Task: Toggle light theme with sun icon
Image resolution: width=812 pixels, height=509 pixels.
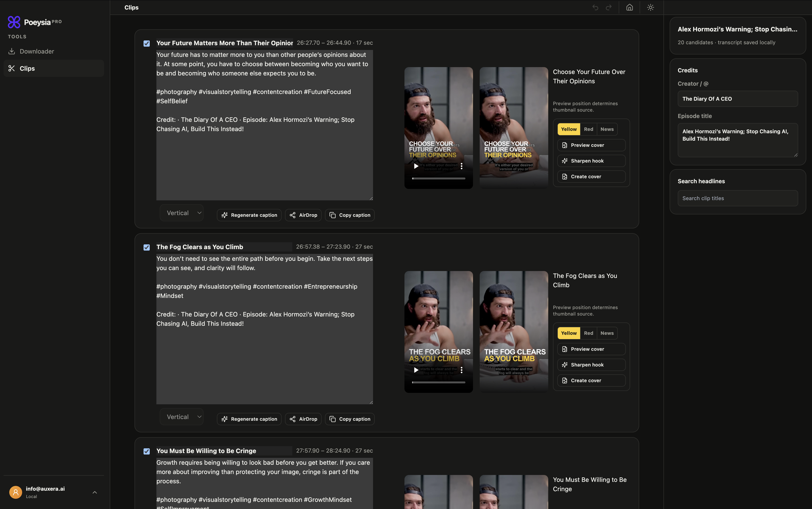Action: [x=651, y=7]
